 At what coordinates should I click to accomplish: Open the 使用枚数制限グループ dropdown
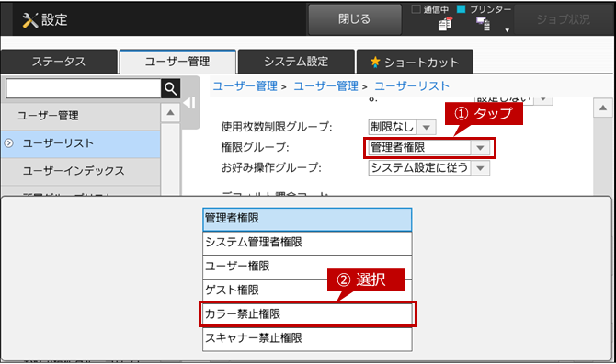[x=402, y=127]
